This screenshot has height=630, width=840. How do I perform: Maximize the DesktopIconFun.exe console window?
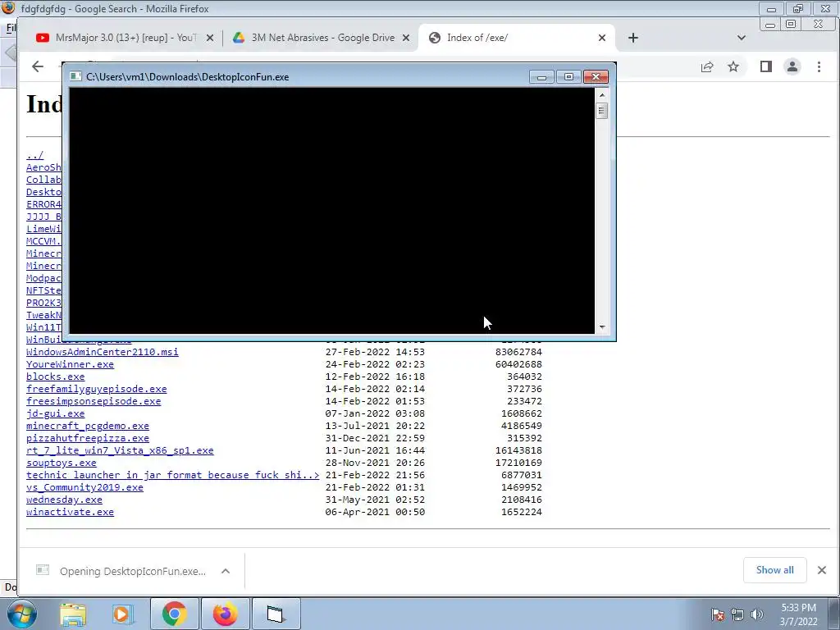click(x=568, y=77)
